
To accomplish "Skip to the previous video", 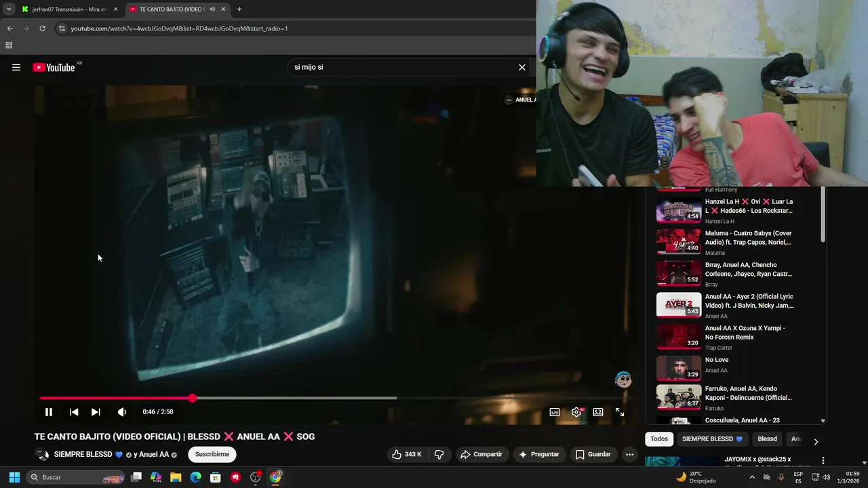I will pyautogui.click(x=74, y=412).
